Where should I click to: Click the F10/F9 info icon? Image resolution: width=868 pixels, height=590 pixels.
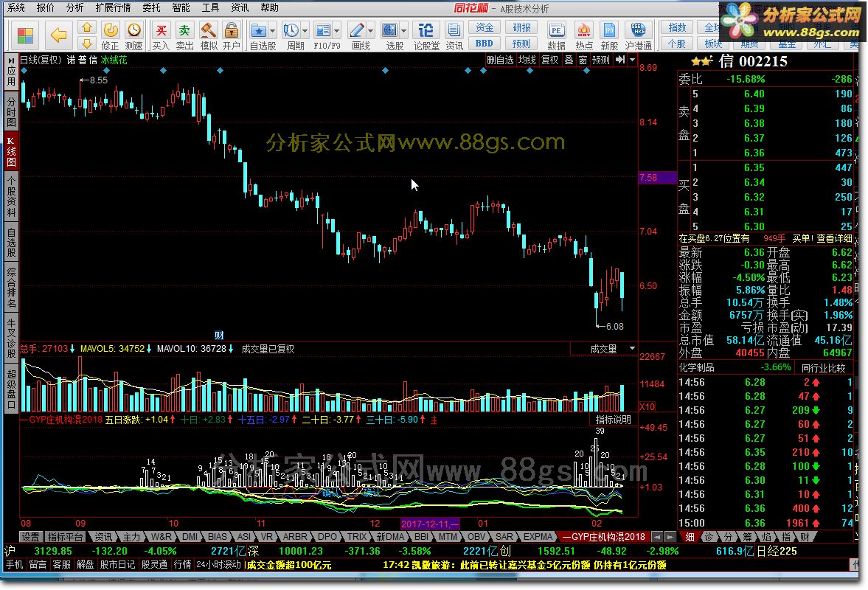[322, 30]
